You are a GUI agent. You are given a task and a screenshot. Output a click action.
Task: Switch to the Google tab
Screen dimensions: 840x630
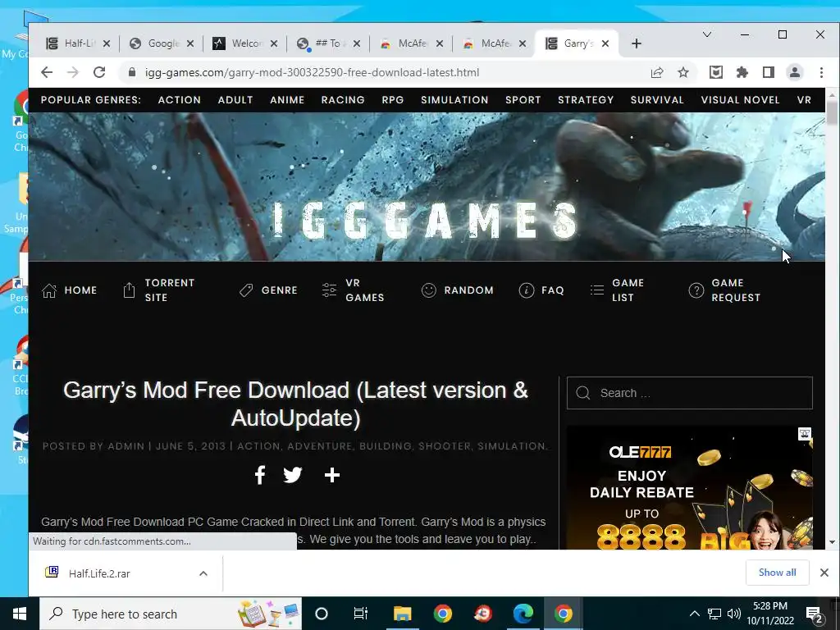162,43
